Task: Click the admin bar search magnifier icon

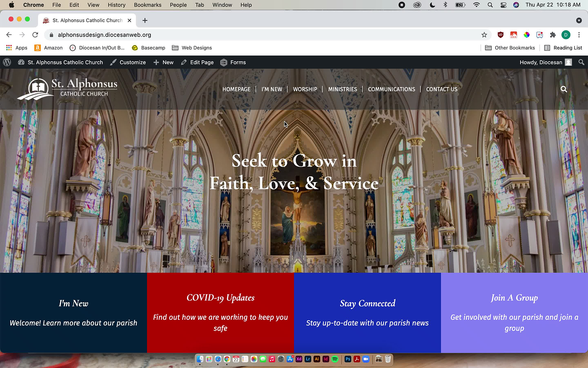Action: [x=581, y=62]
